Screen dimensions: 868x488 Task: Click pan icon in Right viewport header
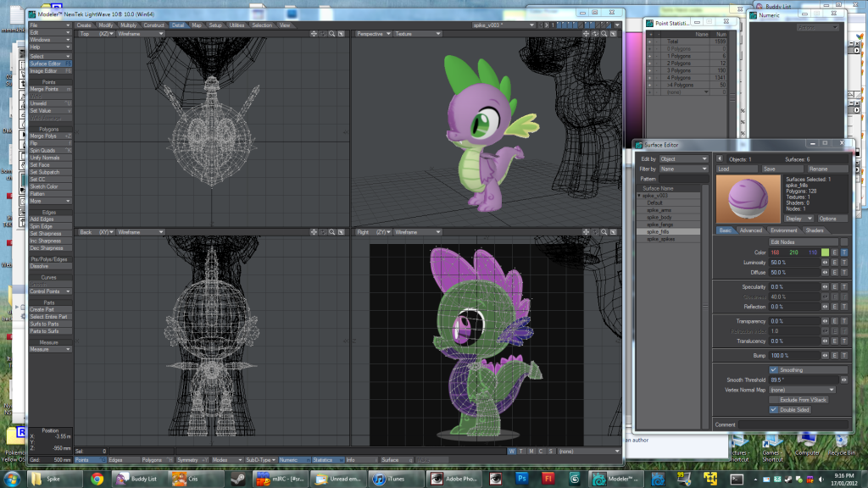click(586, 232)
